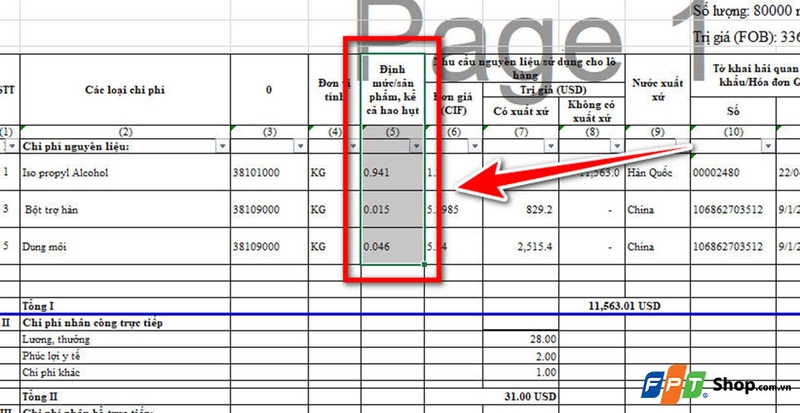Viewport: 800px width, 413px height.
Task: Select the declaration number 00002480 cell
Action: 733,173
